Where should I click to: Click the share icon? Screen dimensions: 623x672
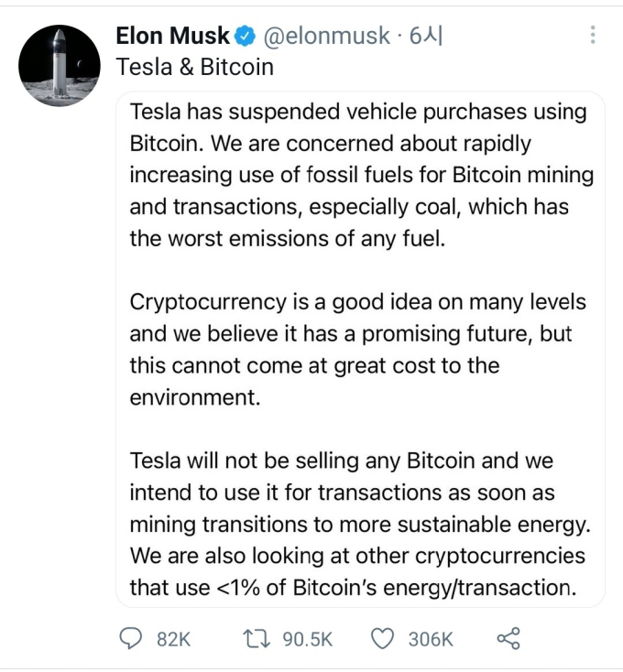[x=508, y=638]
